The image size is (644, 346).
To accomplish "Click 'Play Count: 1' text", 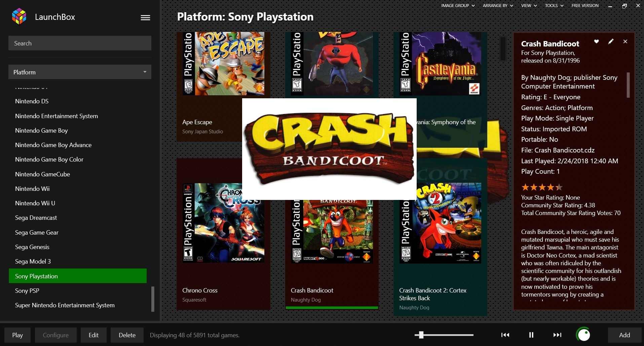I will (540, 171).
